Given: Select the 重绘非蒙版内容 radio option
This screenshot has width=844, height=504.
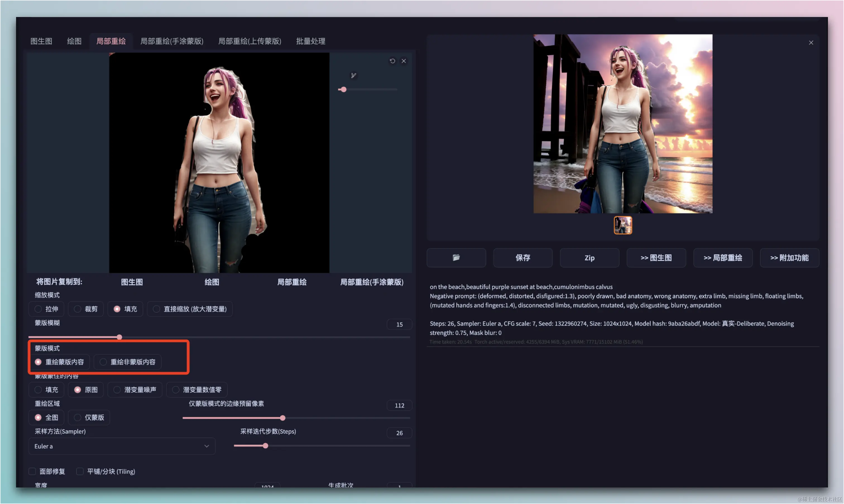Looking at the screenshot, I should [103, 362].
